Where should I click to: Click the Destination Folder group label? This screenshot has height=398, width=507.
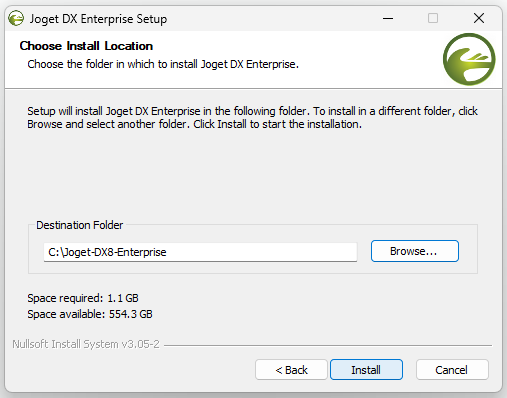[80, 225]
